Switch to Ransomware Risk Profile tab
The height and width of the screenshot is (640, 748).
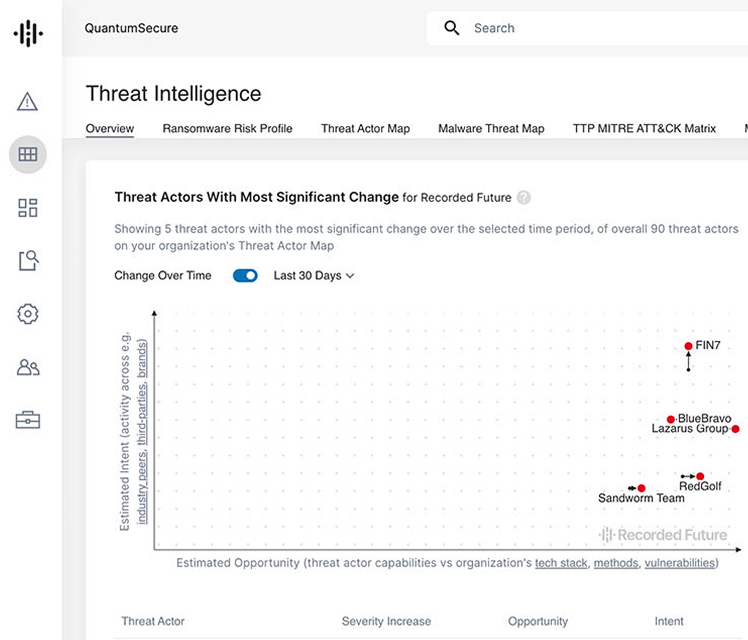(227, 129)
